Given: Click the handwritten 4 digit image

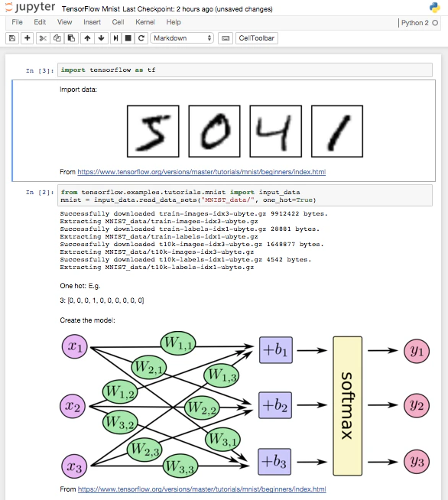Looking at the screenshot, I should tap(276, 131).
